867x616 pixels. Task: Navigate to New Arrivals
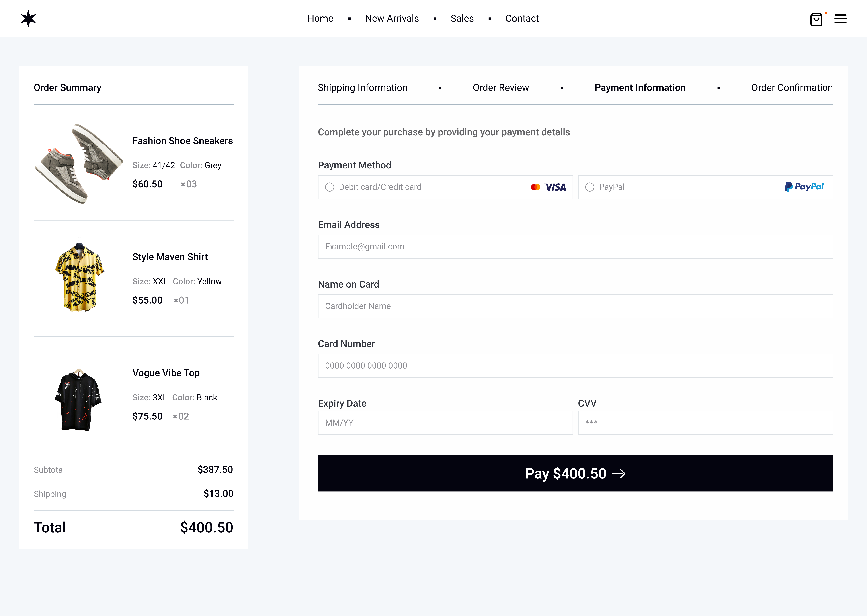392,18
